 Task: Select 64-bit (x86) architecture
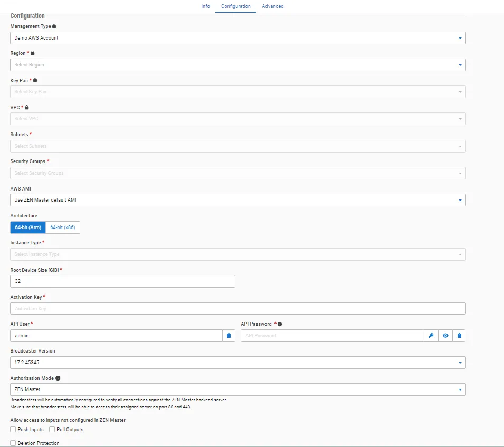63,227
